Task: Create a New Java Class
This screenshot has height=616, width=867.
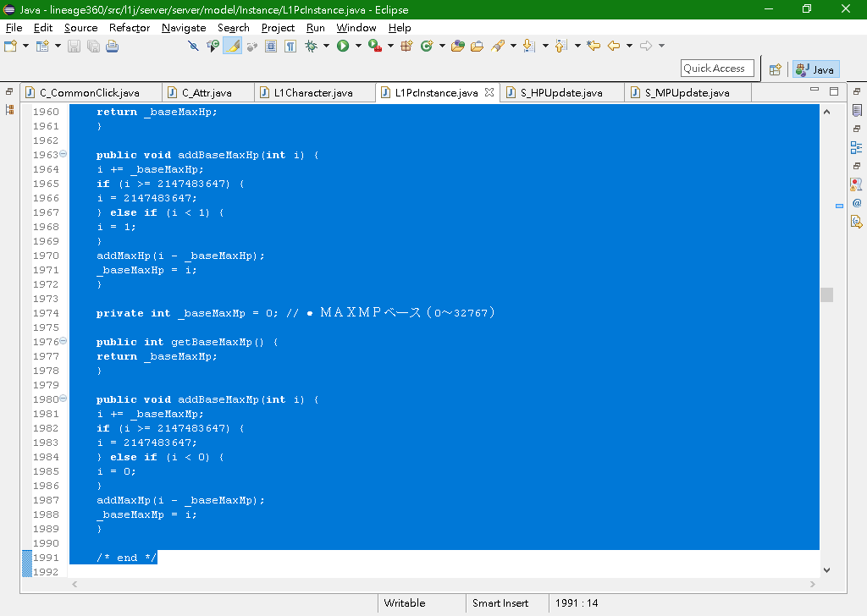Action: (x=427, y=46)
